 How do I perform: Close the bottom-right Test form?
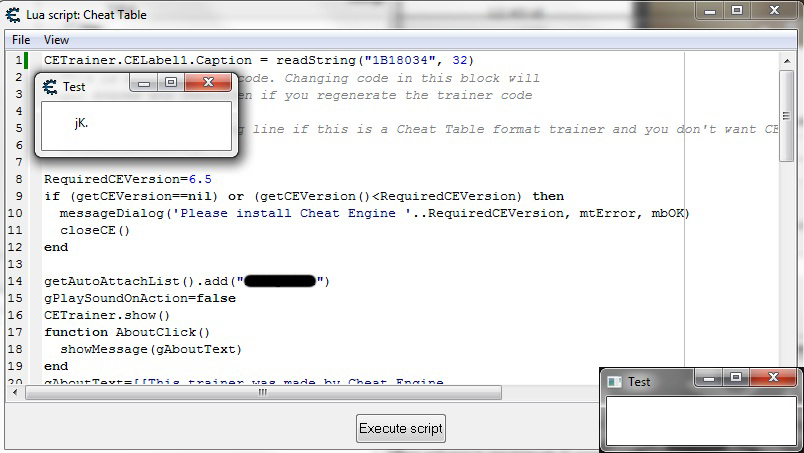(773, 378)
